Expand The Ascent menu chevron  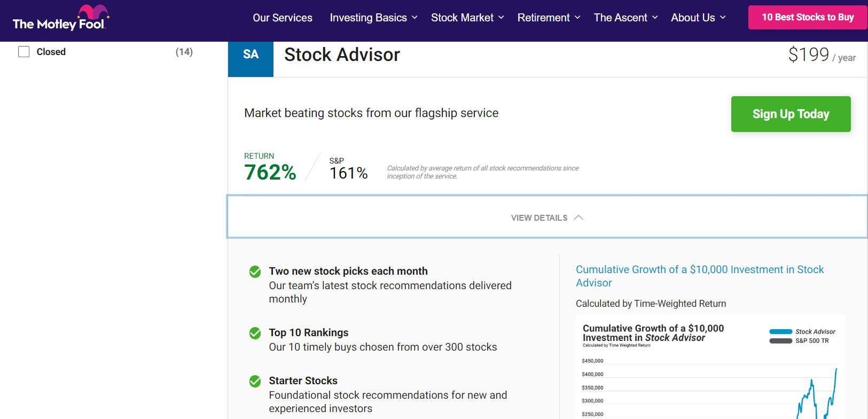[x=655, y=18]
